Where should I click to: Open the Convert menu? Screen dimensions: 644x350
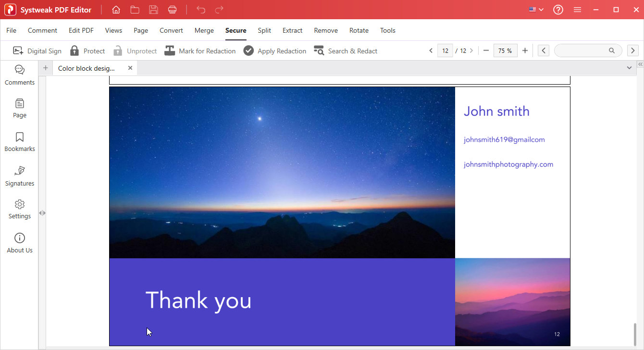(x=171, y=30)
